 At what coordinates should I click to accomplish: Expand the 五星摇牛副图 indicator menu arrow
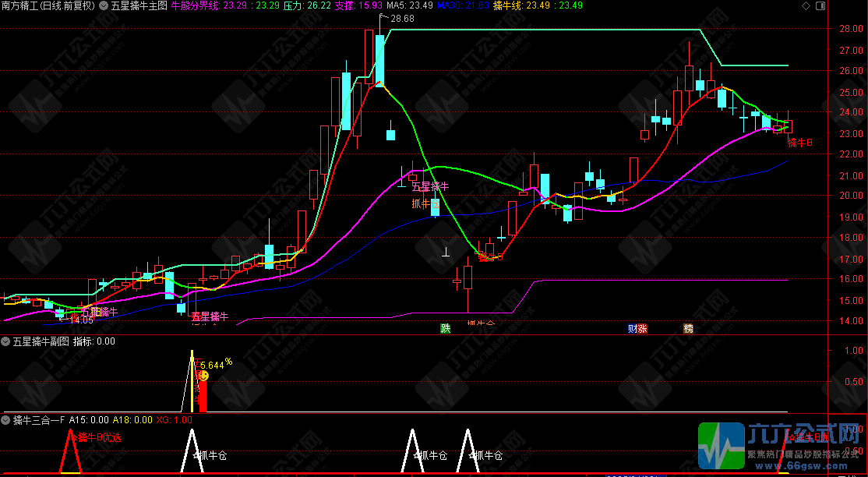tap(5, 341)
